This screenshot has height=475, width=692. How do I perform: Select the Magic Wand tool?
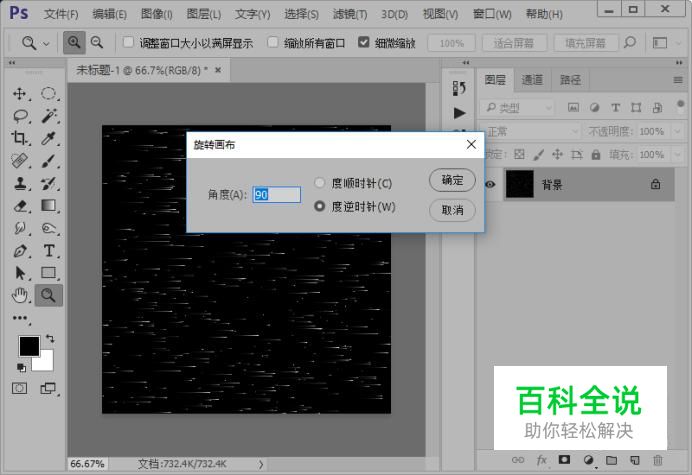tap(49, 116)
